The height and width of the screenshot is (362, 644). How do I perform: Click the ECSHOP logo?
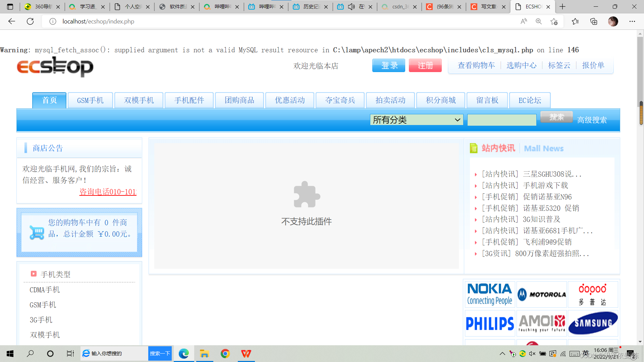tap(55, 67)
